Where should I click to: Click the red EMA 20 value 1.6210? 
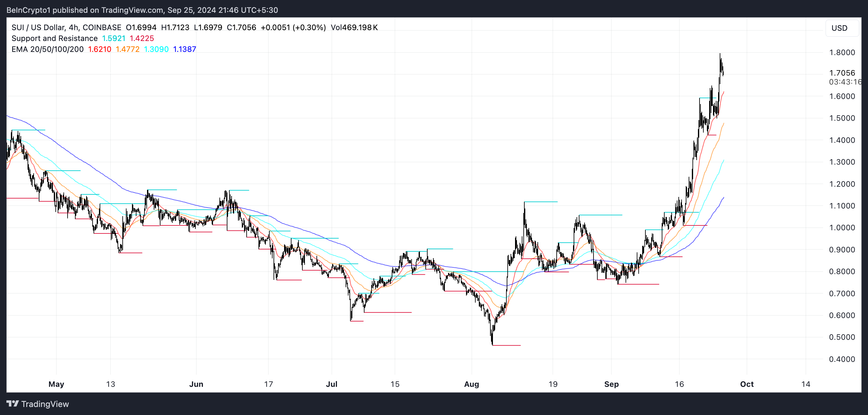pyautogui.click(x=99, y=49)
